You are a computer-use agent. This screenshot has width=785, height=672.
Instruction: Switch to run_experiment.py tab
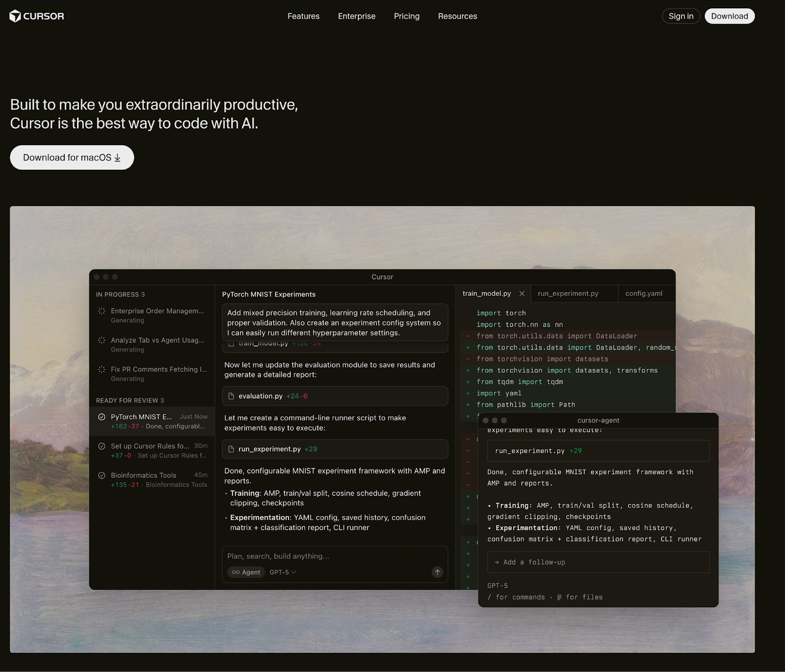568,293
